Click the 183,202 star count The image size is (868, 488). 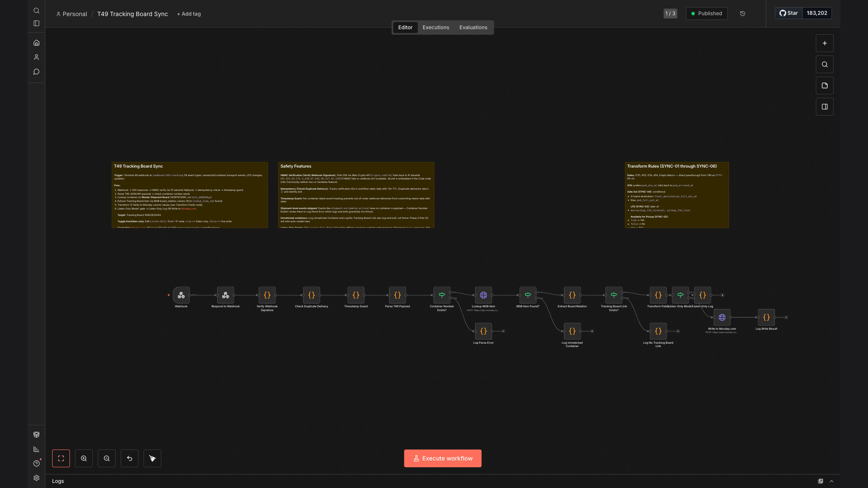pos(817,13)
